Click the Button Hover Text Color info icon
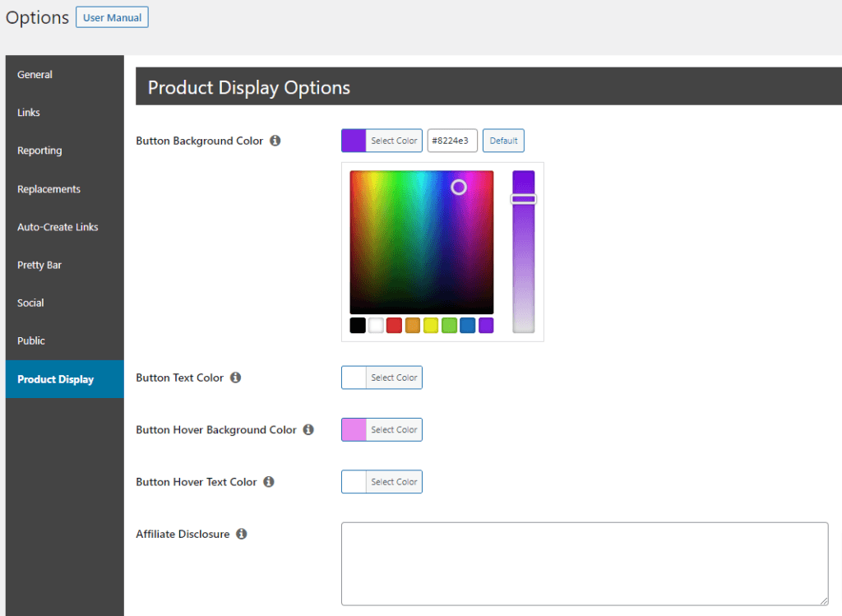The width and height of the screenshot is (842, 616). tap(269, 481)
